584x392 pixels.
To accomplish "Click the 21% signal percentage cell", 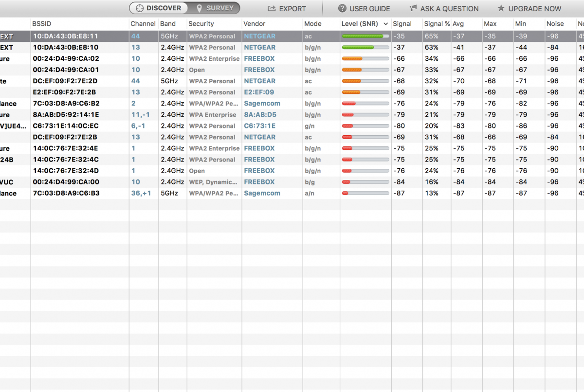I will pos(431,114).
